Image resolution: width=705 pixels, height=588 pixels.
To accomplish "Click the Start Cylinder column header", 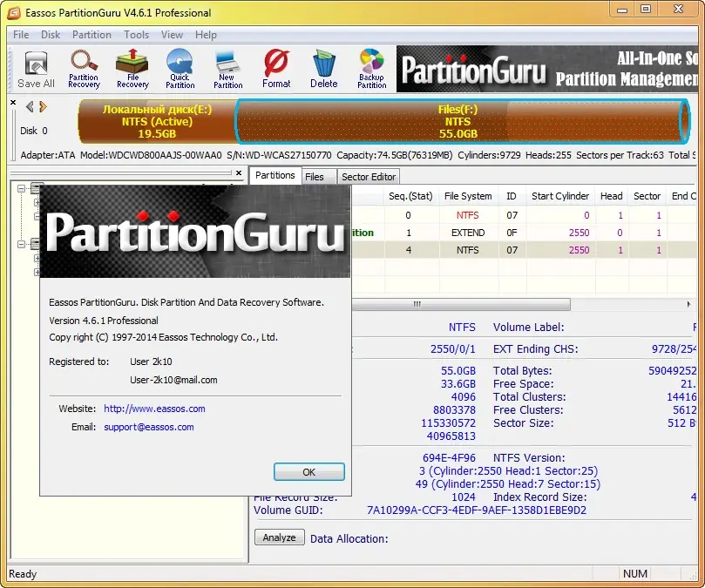I will tap(560, 196).
